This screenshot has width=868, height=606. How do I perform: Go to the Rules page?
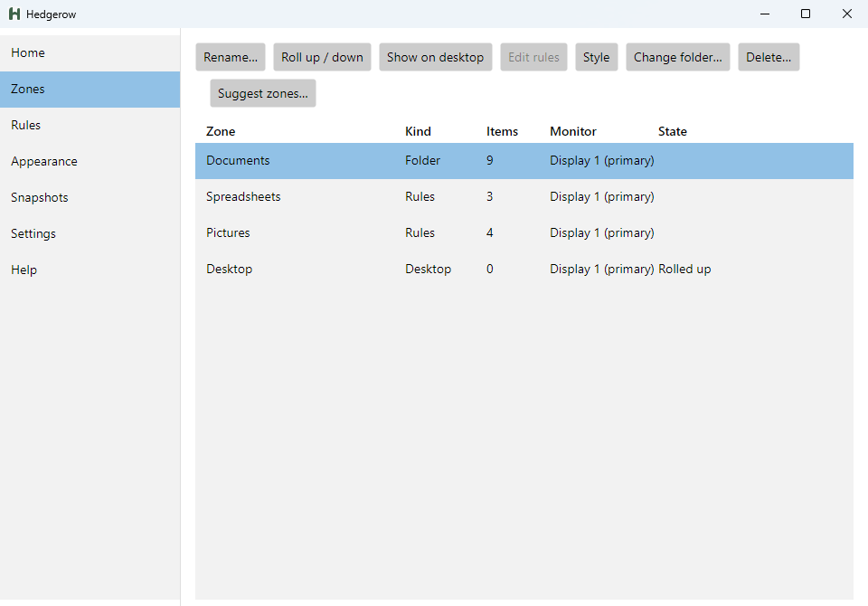pyautogui.click(x=90, y=125)
